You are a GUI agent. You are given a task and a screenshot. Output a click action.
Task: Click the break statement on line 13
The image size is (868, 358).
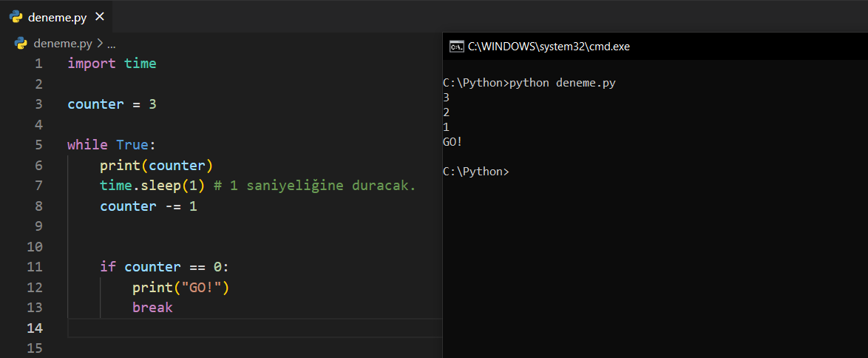[x=152, y=307]
